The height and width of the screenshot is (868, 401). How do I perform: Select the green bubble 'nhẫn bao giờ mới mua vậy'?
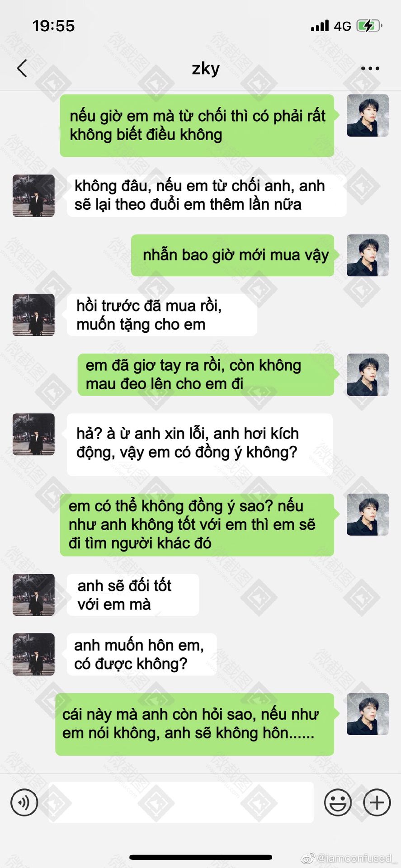coord(232,255)
